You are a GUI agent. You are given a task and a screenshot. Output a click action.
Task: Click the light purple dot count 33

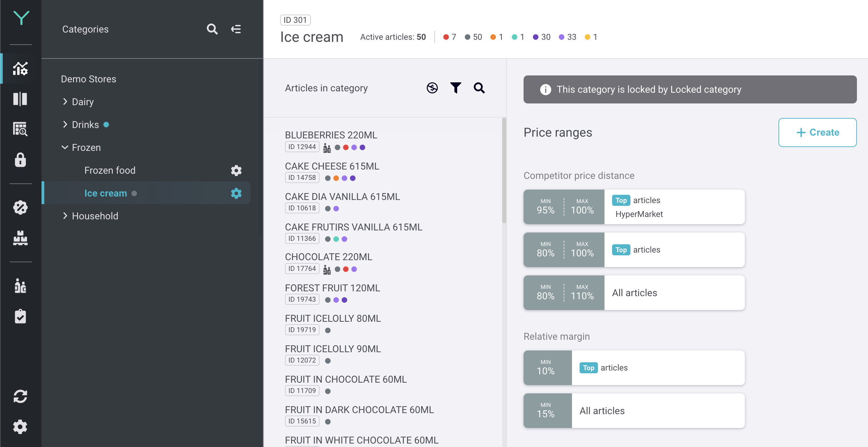click(567, 37)
